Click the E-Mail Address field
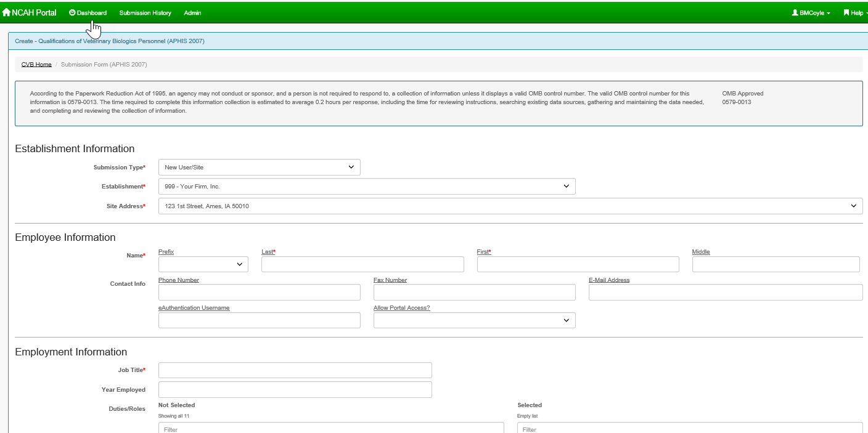868x433 pixels. pos(725,293)
